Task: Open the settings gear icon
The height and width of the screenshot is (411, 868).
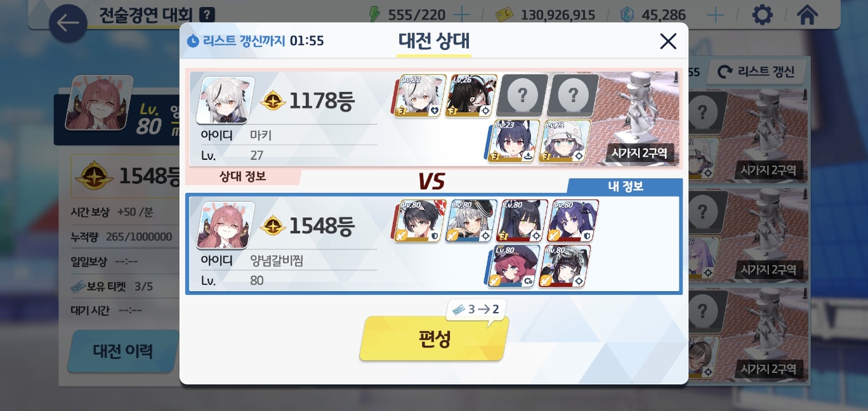Action: (x=762, y=14)
